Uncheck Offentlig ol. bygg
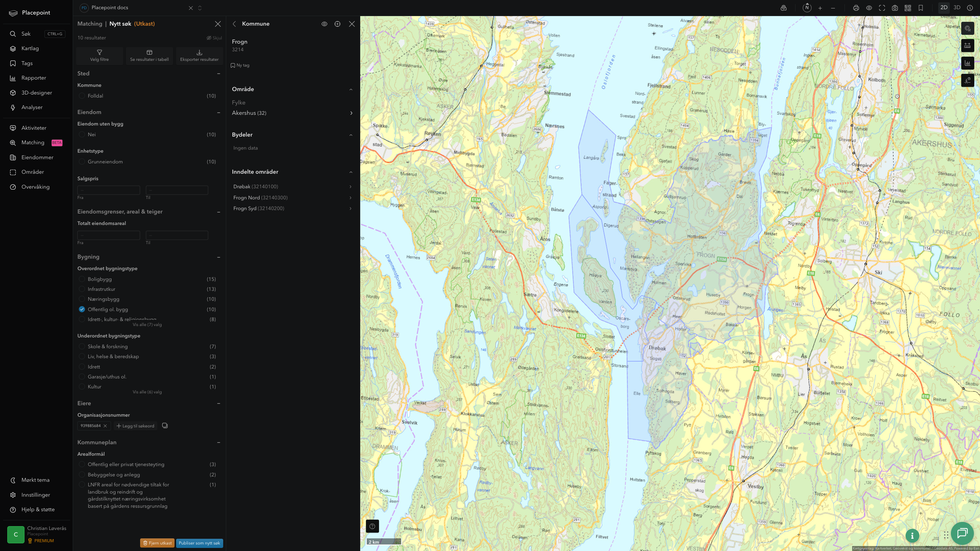980x551 pixels. (82, 309)
